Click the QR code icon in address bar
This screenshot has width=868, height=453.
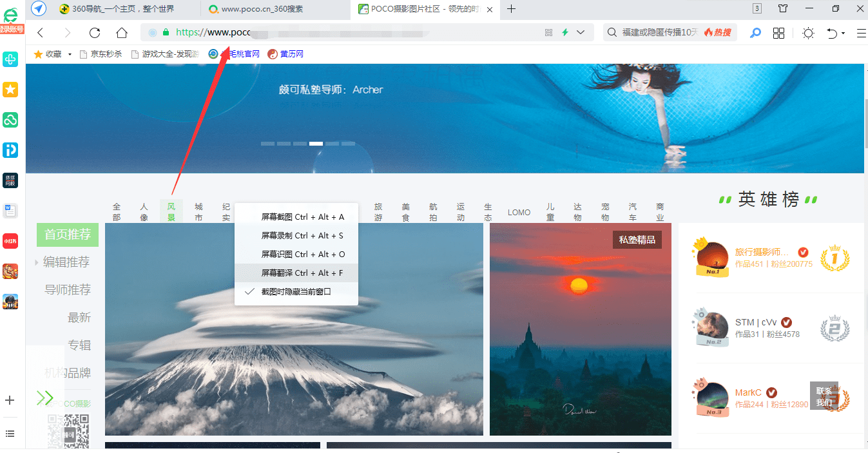[x=549, y=32]
